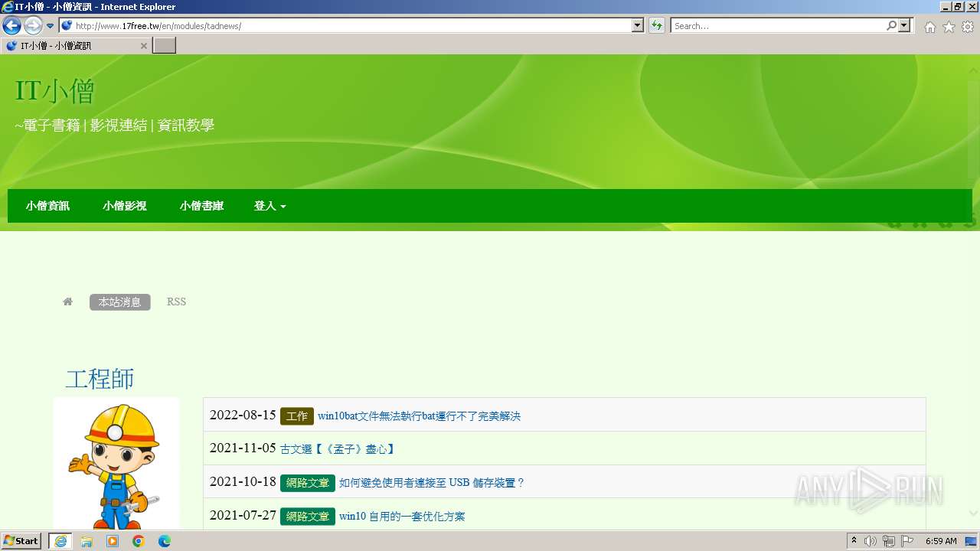Screen dimensions: 980x551
Task: Click the Search box in IE toolbar
Action: tap(778, 25)
